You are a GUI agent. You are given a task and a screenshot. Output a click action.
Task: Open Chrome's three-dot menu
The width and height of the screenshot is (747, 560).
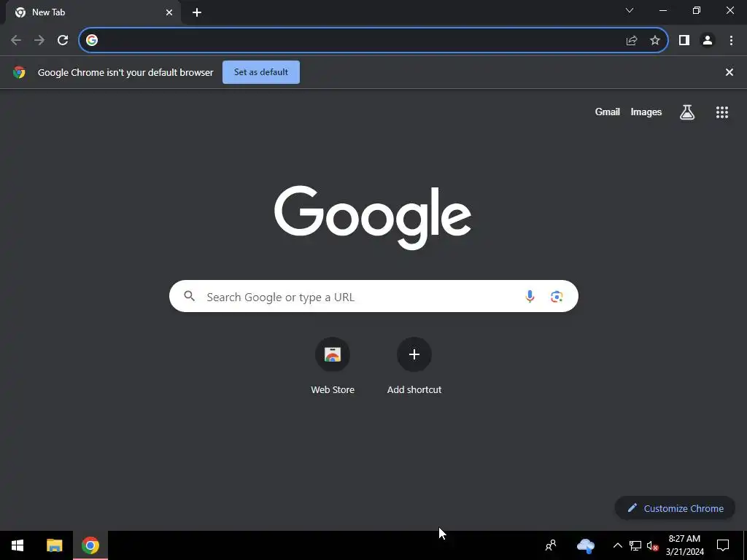coord(731,41)
